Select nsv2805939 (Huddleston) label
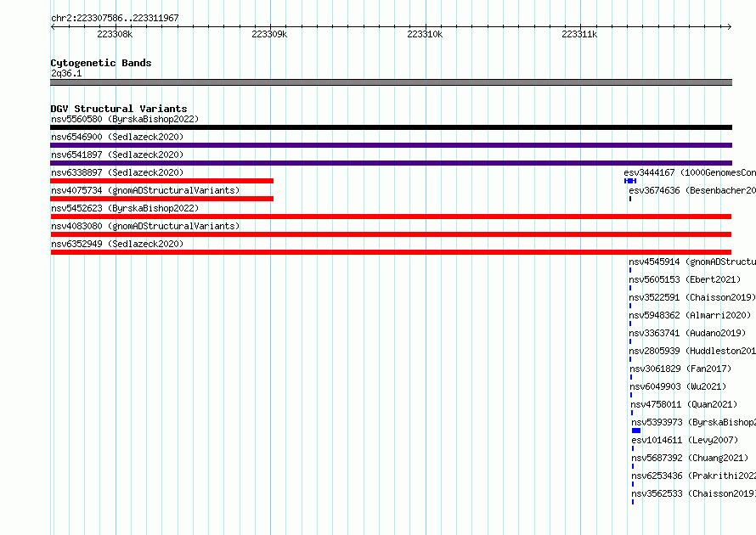 (x=692, y=351)
